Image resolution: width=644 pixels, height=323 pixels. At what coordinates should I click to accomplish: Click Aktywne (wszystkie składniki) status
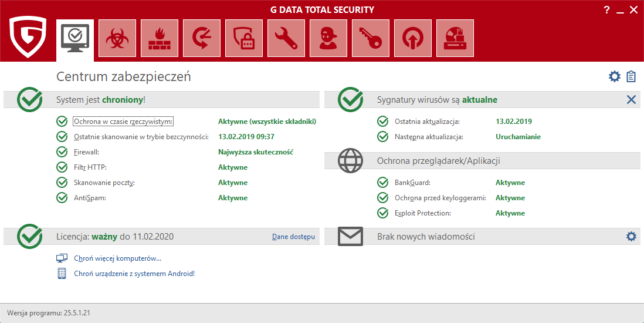(267, 122)
